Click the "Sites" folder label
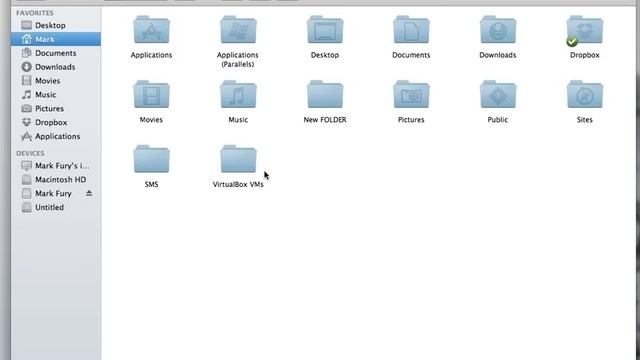 [584, 120]
